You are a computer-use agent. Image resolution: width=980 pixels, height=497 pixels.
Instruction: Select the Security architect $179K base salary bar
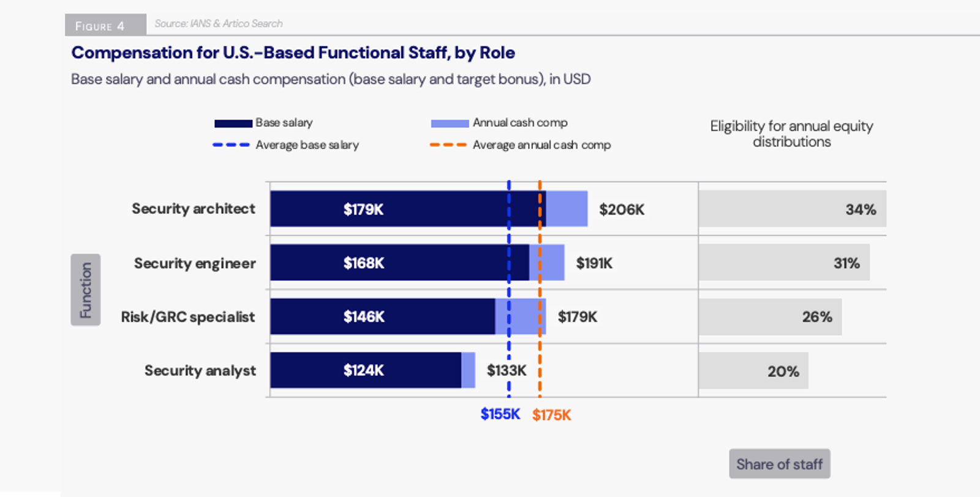click(392, 209)
